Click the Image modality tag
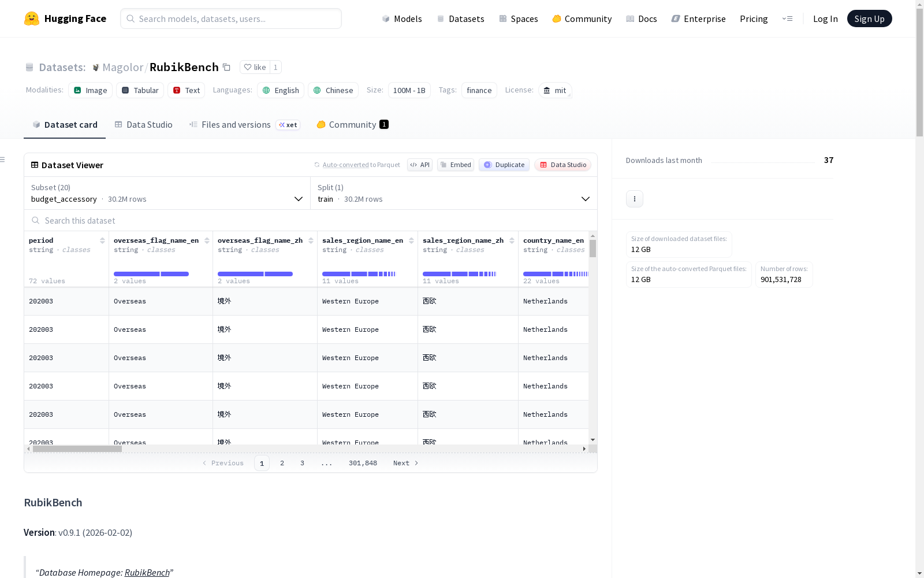The height and width of the screenshot is (578, 924). (91, 90)
